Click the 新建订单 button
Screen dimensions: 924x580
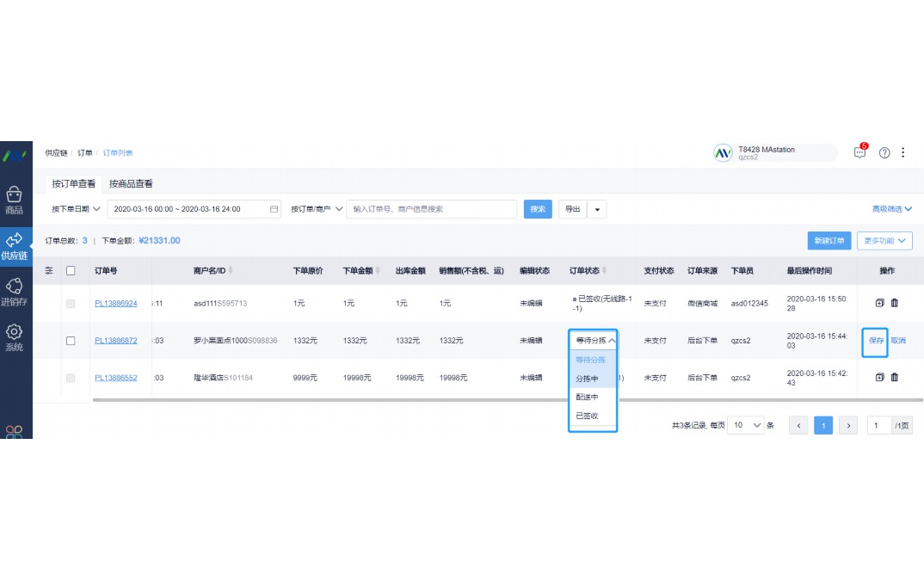pos(829,240)
